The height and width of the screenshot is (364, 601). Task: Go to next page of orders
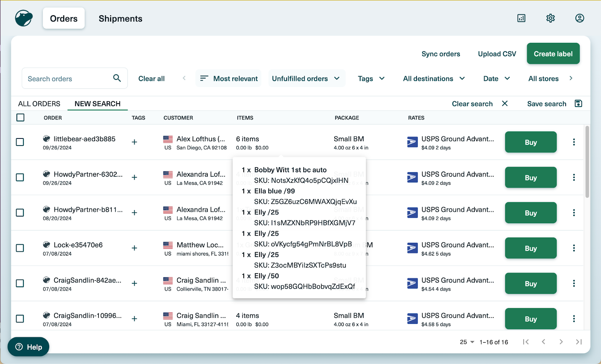tap(561, 342)
